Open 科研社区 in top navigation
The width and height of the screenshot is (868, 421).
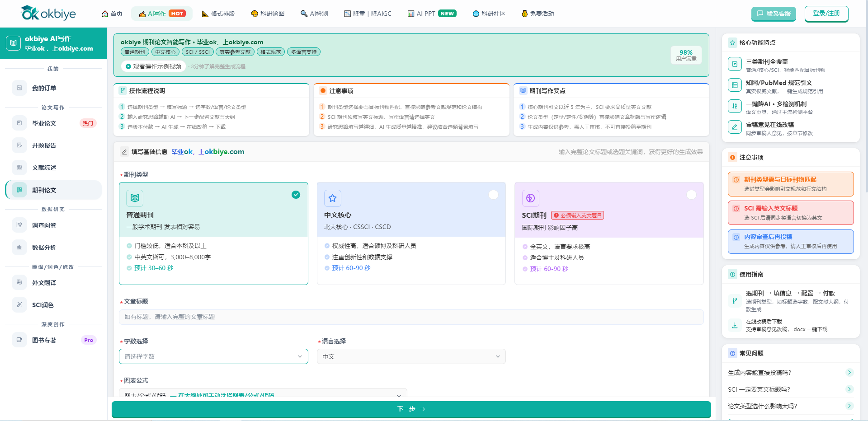489,14
